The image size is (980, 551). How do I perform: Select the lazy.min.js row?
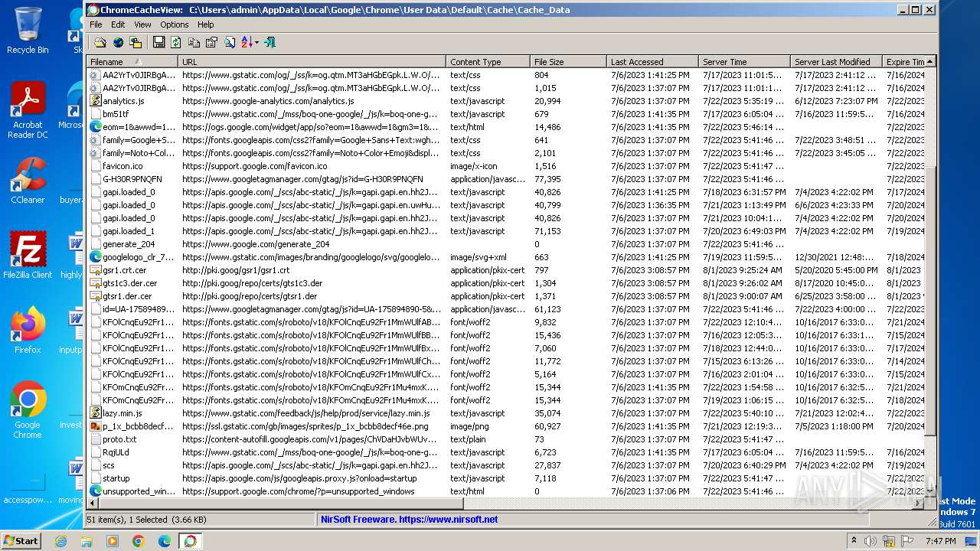click(506, 413)
